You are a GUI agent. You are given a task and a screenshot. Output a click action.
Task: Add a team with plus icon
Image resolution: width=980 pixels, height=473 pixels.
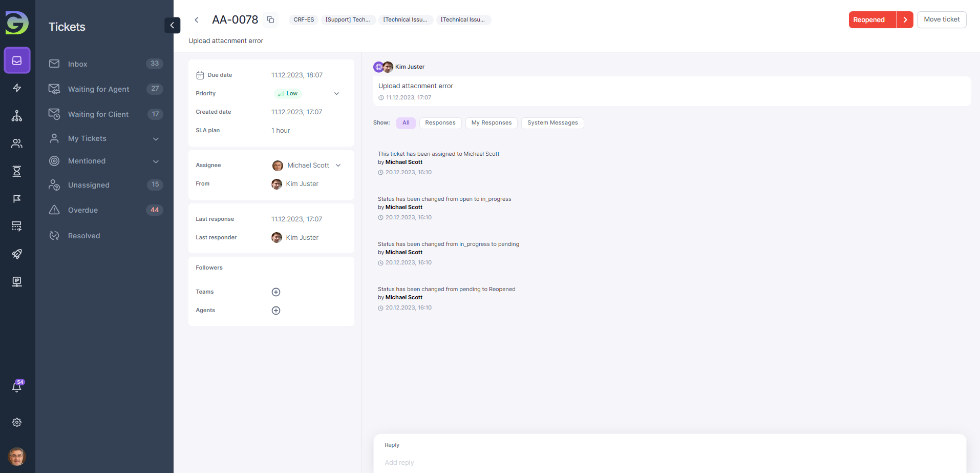point(276,292)
